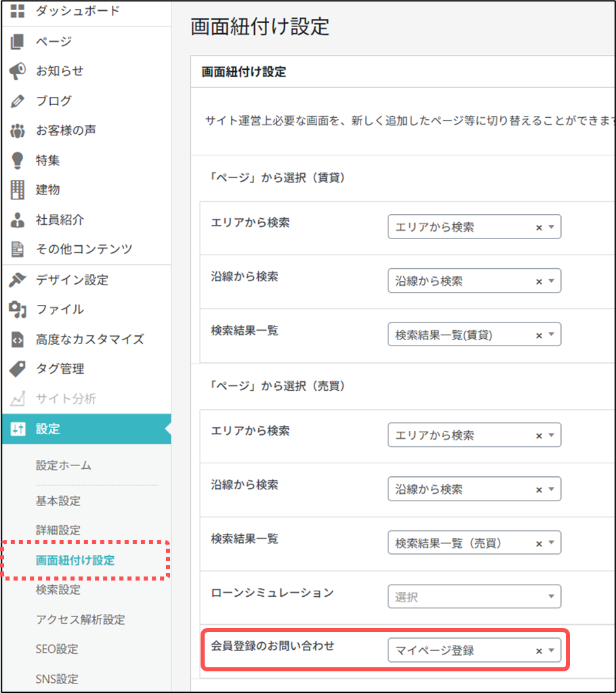Click the person icon for 社員紹介
This screenshot has height=693, width=616.
[x=18, y=220]
